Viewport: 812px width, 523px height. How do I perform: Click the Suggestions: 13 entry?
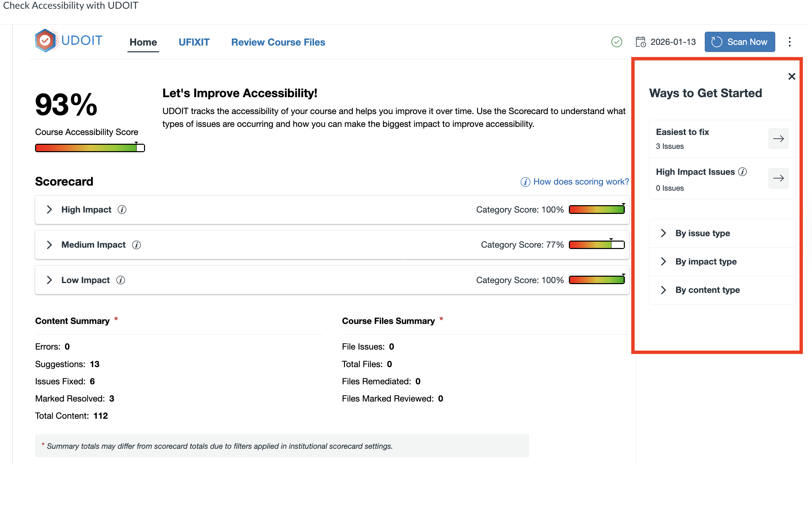point(67,364)
